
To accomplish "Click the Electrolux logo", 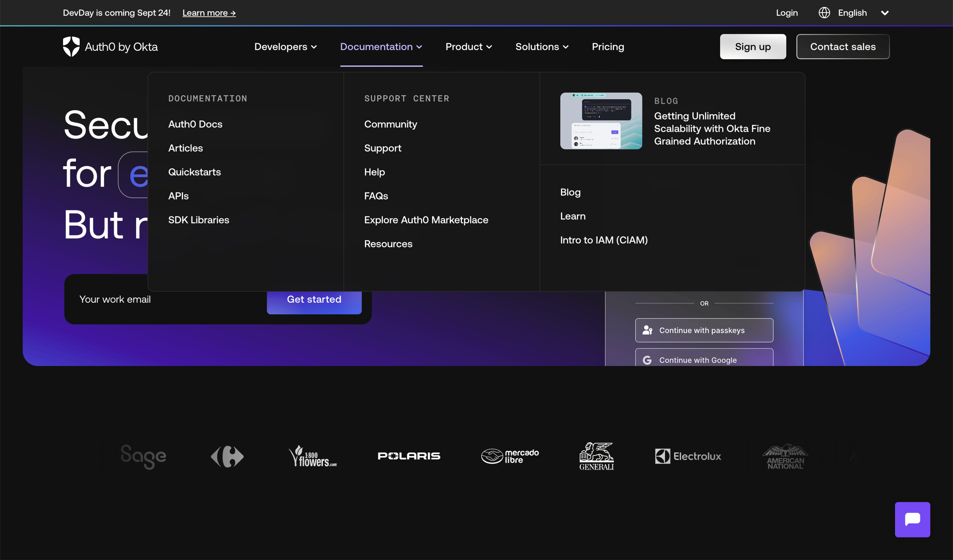I will (x=688, y=456).
